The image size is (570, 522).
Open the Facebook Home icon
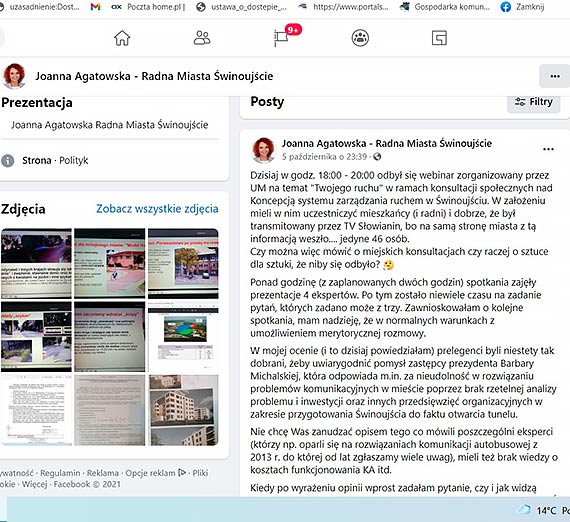click(x=122, y=38)
